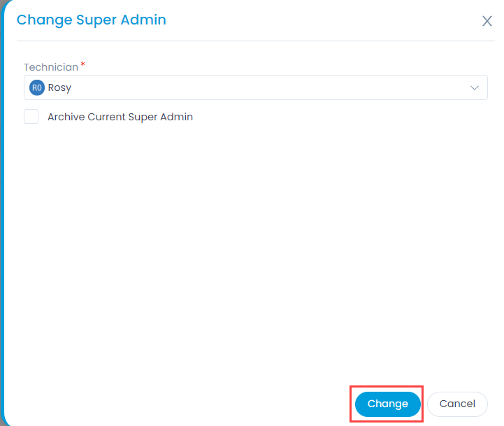Viewport: 504px width, 426px height.
Task: Confirm with the blue Change button
Action: point(388,404)
